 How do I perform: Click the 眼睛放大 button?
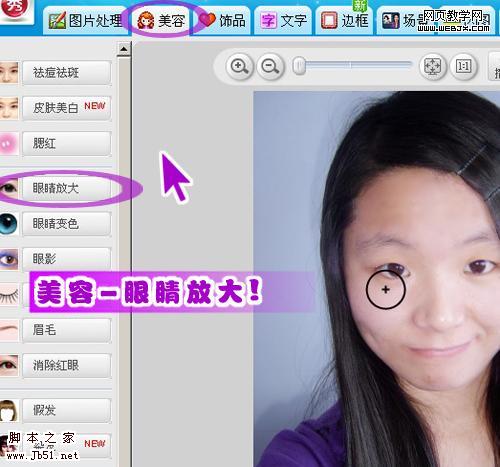(x=67, y=188)
